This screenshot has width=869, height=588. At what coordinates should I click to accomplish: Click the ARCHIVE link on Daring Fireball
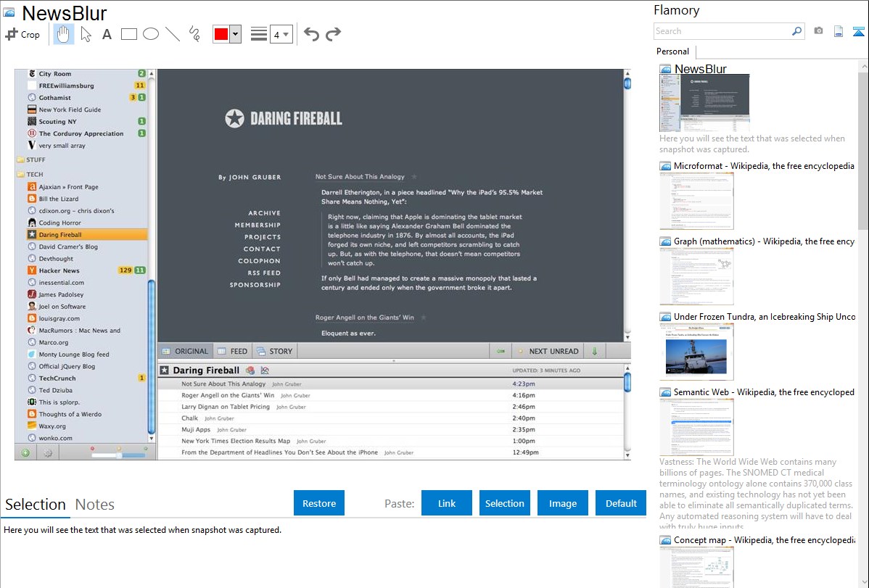[x=264, y=213]
